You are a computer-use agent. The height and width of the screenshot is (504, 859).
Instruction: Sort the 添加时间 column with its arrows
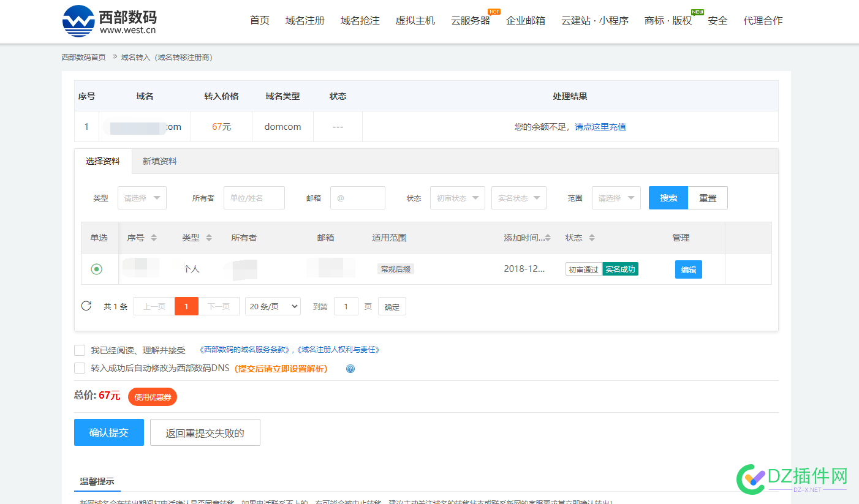[548, 238]
